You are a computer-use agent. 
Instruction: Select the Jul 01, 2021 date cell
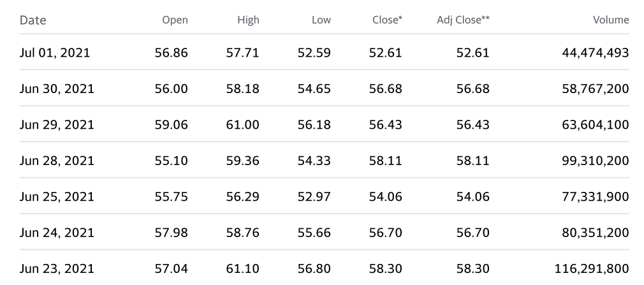[55, 53]
